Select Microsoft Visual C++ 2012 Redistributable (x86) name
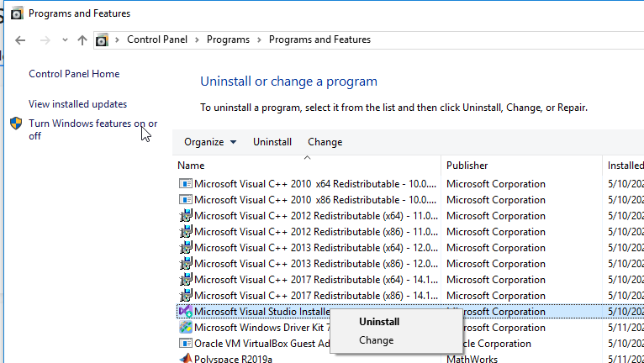Viewport: 644px width, 363px height. pos(316,232)
